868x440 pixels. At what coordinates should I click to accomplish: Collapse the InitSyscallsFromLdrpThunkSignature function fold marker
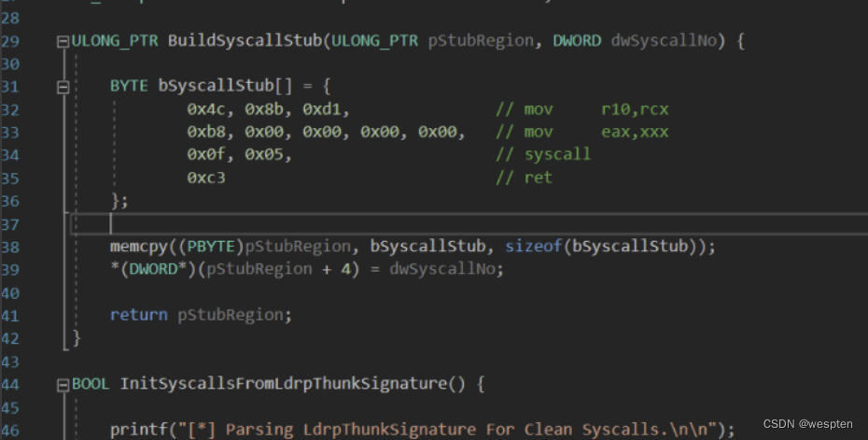(63, 384)
